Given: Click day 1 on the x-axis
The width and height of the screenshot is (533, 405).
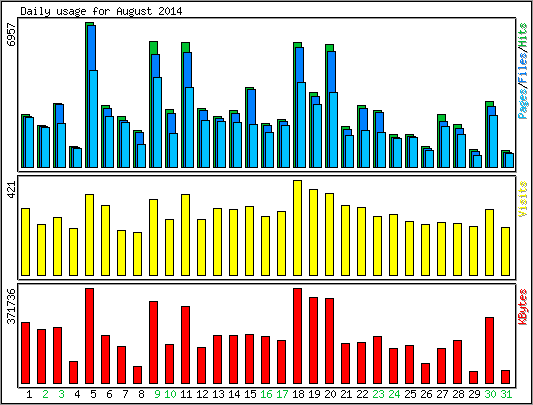Looking at the screenshot, I should coord(29,394).
